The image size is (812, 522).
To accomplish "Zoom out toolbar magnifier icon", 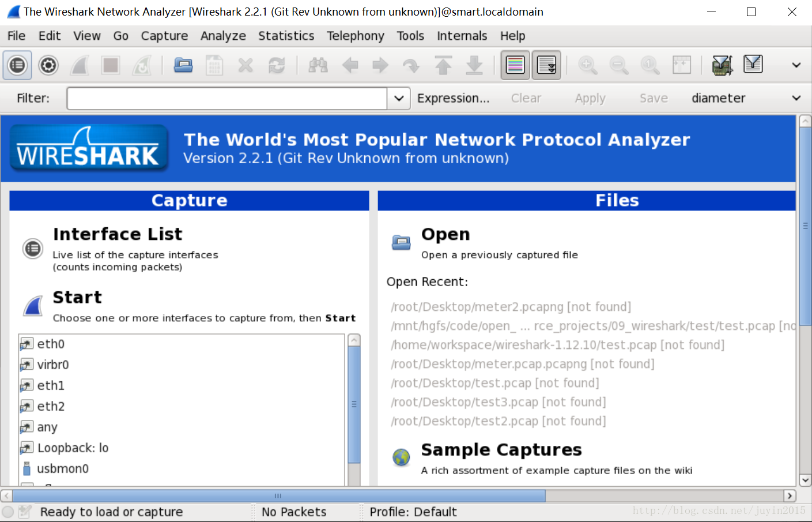I will [619, 65].
